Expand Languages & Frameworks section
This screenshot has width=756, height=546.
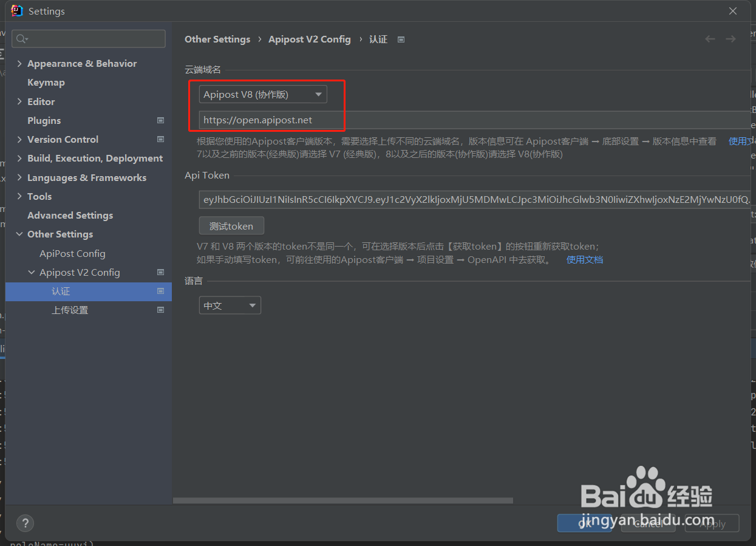pyautogui.click(x=19, y=177)
